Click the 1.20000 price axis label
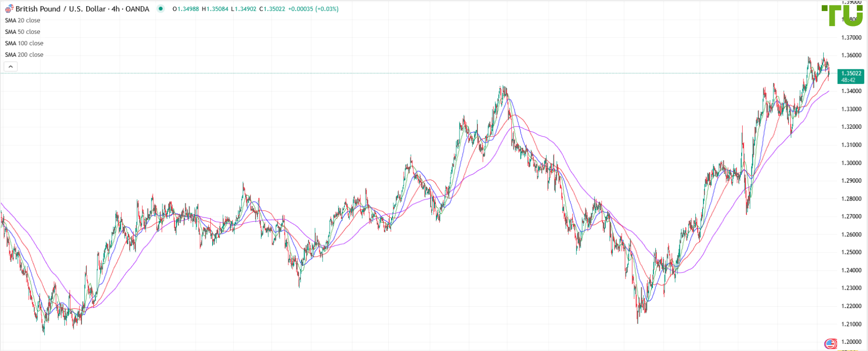Viewport: 868px width, 351px height. click(x=851, y=342)
